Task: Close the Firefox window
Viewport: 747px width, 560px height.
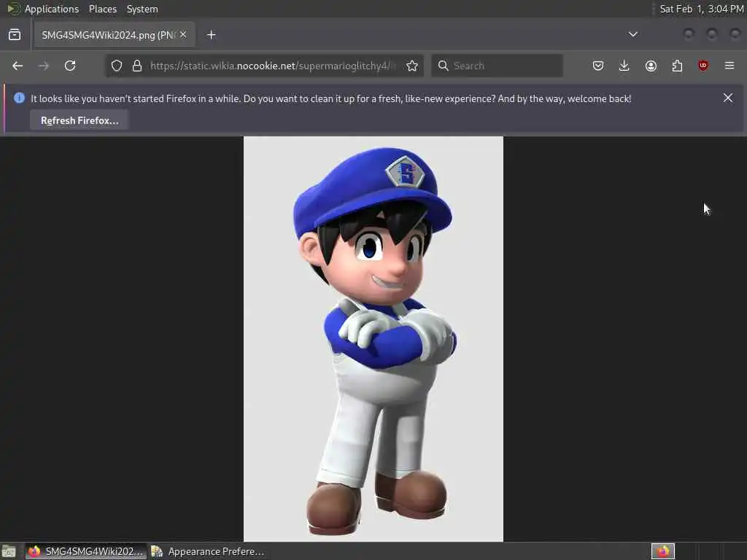Action: [735, 34]
